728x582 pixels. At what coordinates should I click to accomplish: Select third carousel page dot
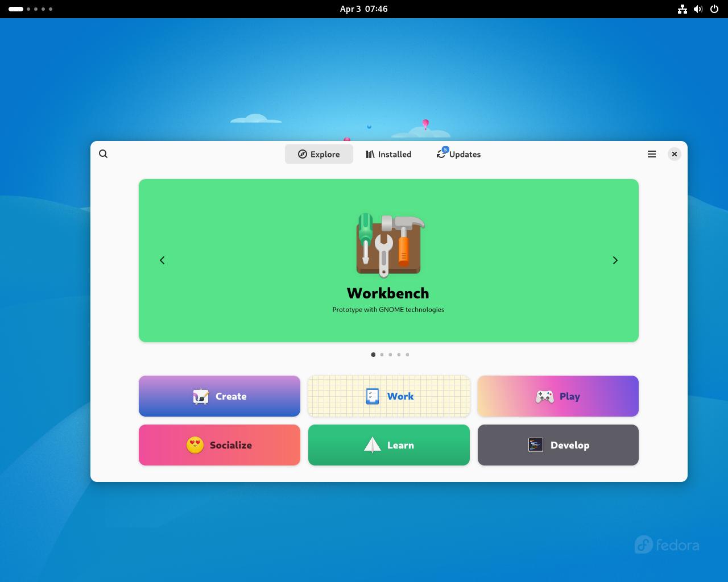tap(390, 355)
